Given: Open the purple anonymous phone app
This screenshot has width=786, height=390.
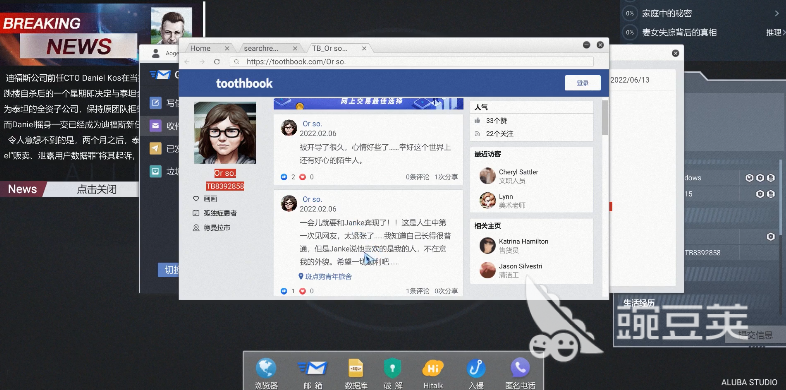Looking at the screenshot, I should click(520, 368).
